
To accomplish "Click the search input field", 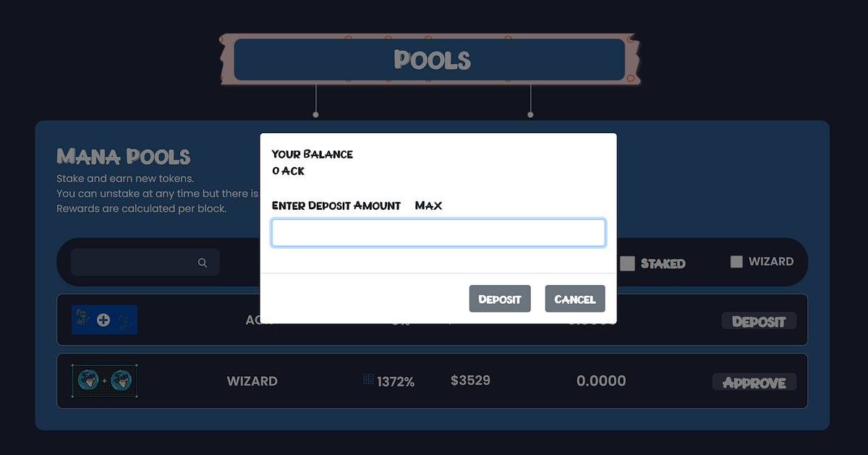I will (137, 263).
